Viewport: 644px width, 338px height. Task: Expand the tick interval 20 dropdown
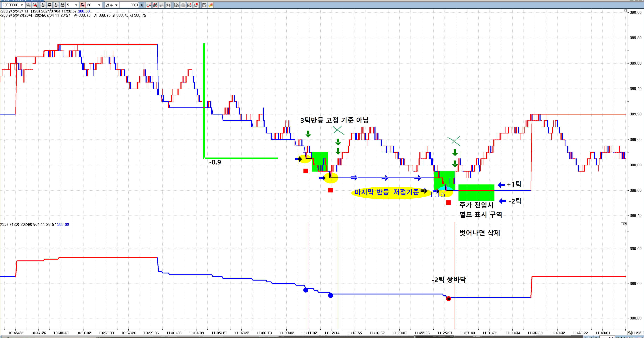tap(99, 5)
